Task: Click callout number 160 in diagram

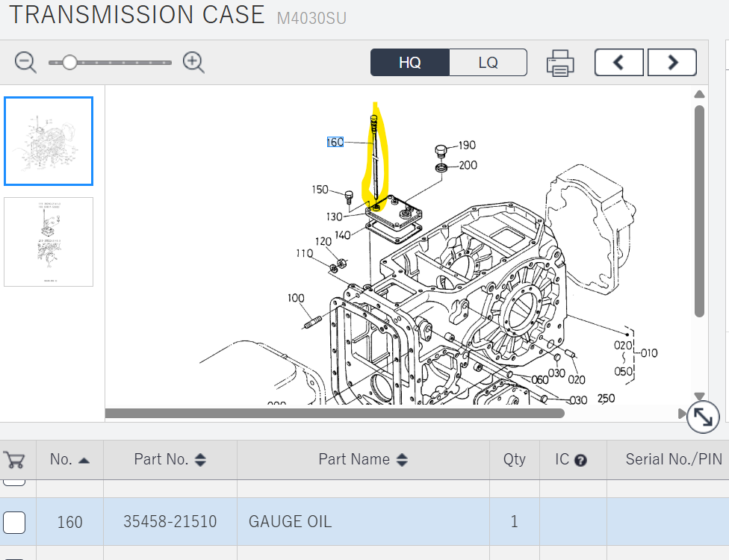Action: tap(335, 142)
